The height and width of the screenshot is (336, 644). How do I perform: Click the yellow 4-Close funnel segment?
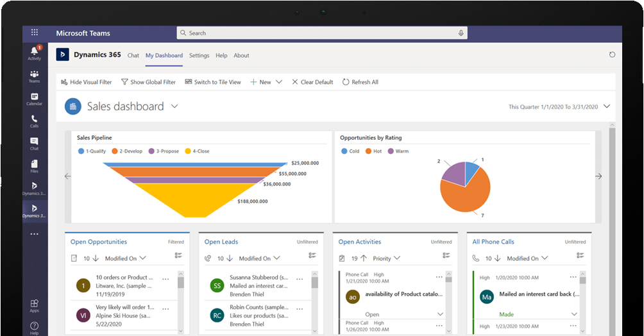[x=196, y=200]
